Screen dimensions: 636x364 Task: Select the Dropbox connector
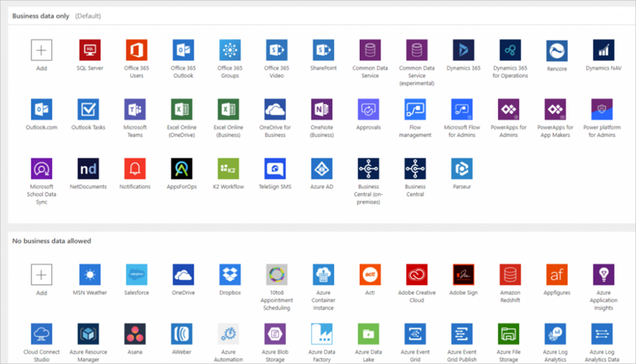(230, 275)
